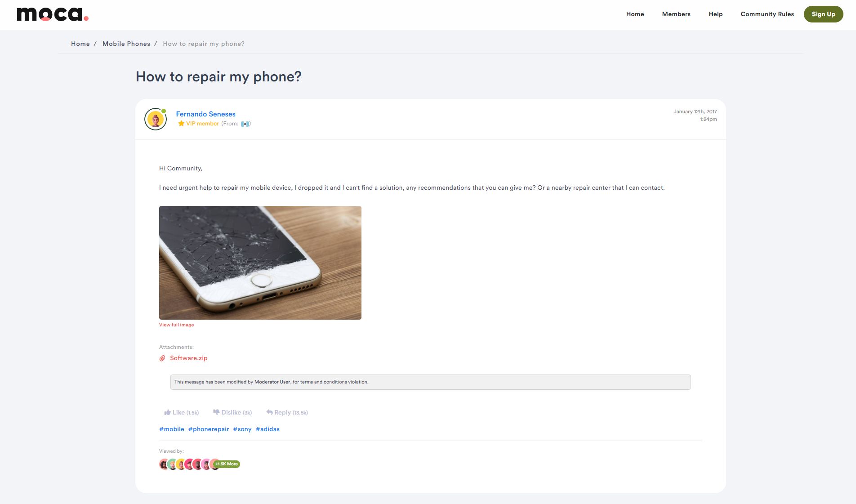Open the #adidas tag
This screenshot has height=504, width=856.
coord(267,429)
